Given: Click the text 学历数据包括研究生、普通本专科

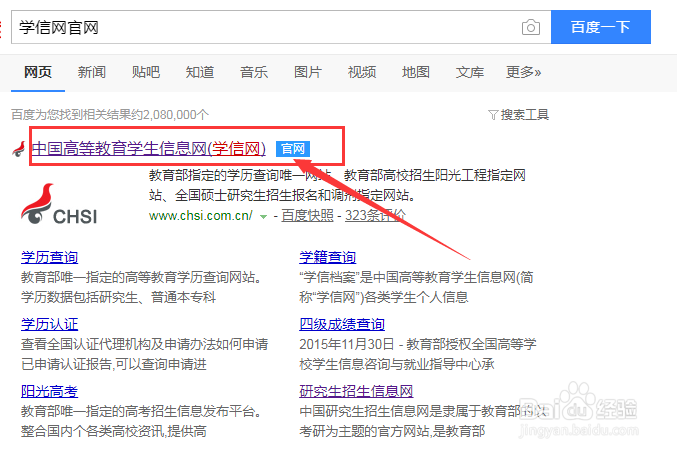Looking at the screenshot, I should pyautogui.click(x=118, y=297).
